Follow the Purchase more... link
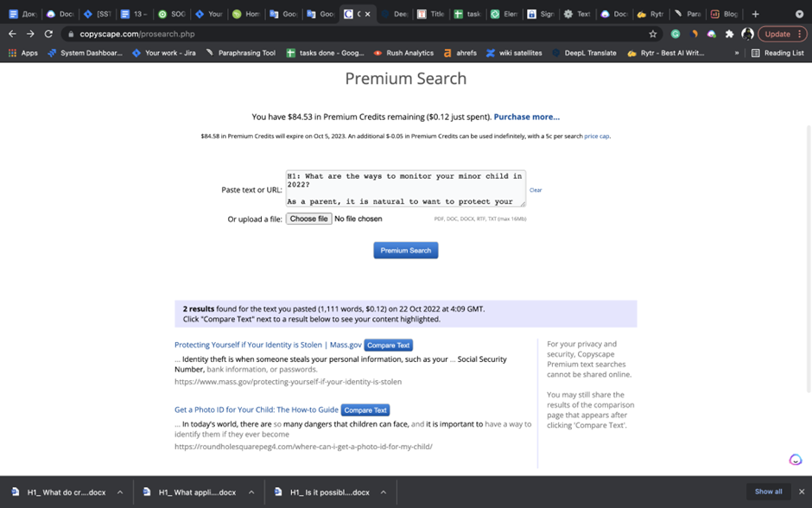This screenshot has height=508, width=812. [x=526, y=117]
